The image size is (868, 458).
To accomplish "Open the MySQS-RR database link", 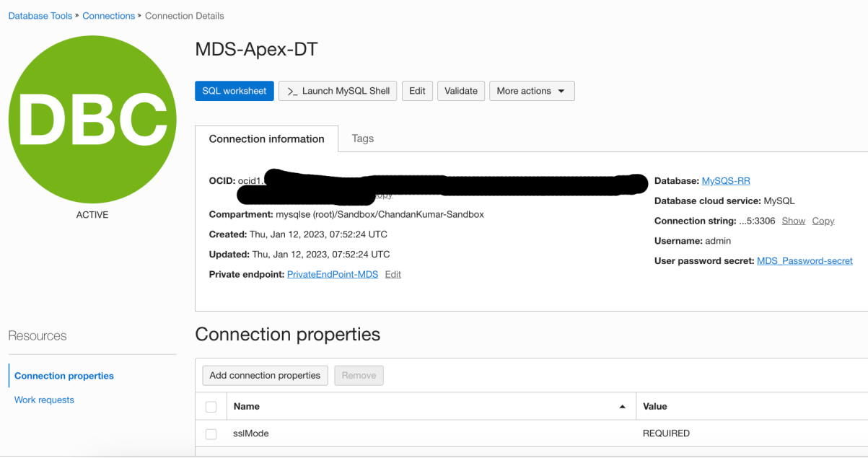I will point(726,181).
